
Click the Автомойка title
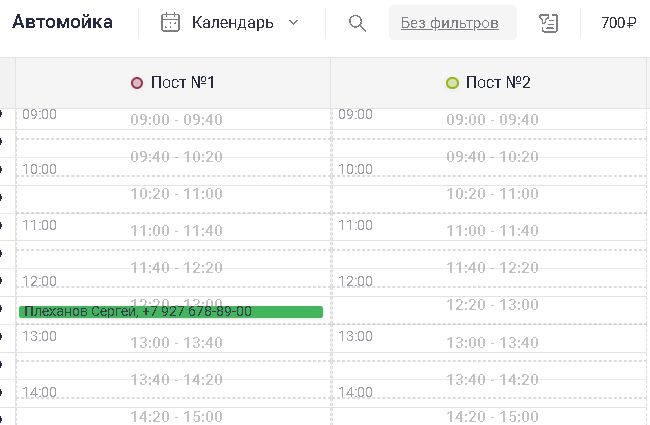62,23
